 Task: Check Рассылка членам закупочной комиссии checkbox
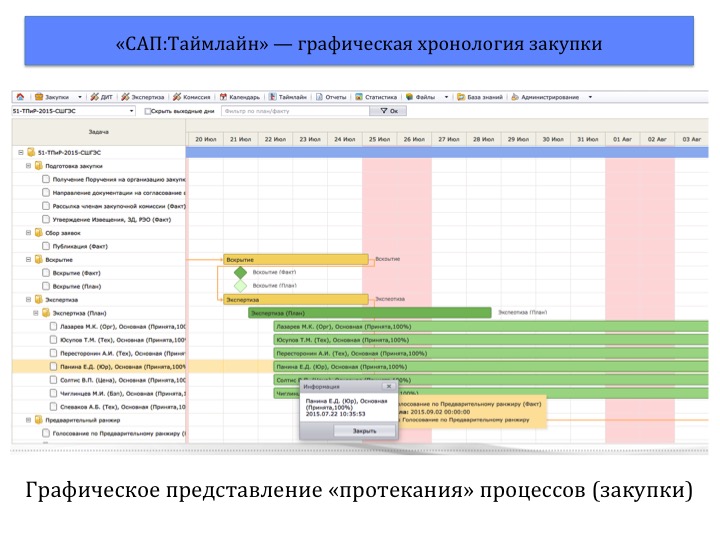46,206
